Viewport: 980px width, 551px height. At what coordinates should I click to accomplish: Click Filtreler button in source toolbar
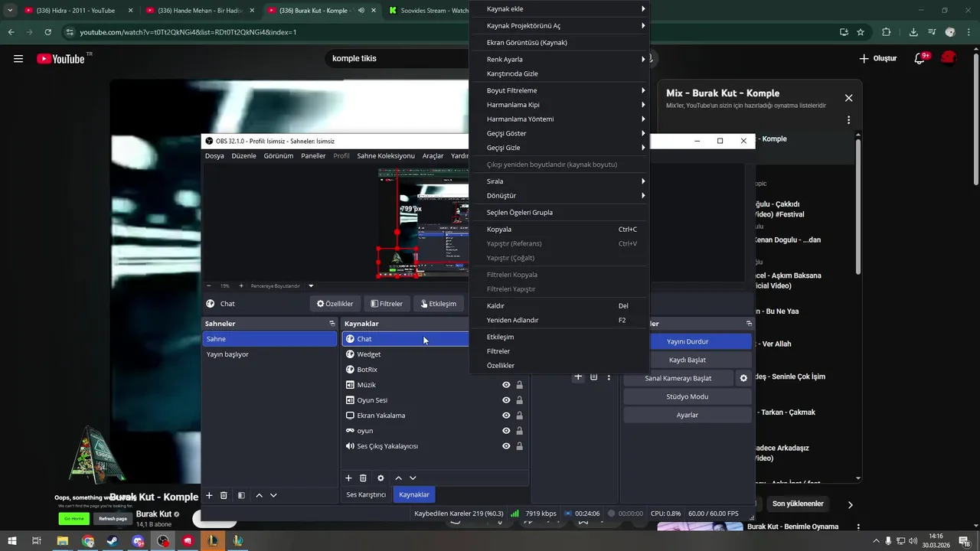coord(387,304)
